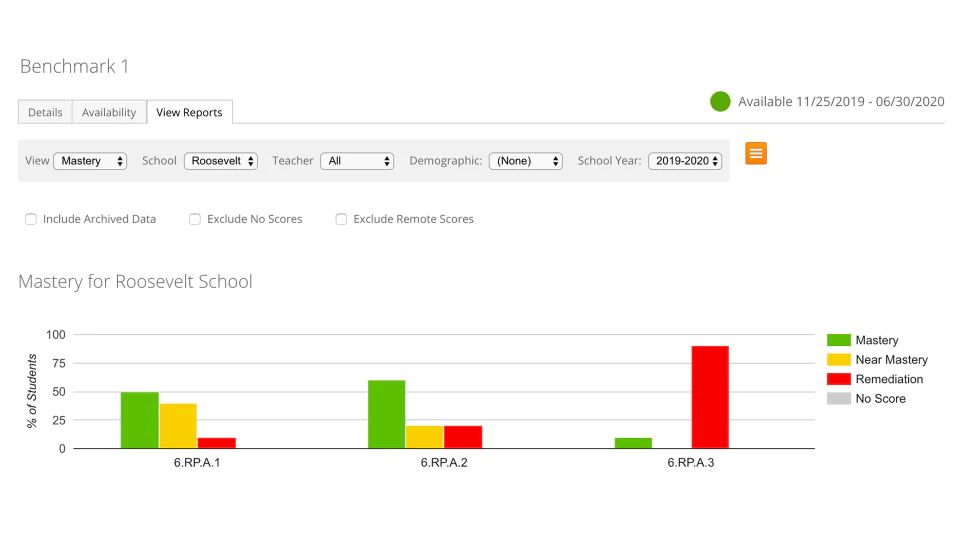Click the tall red 6.RP.A.3 Remediation bar
The width and height of the screenshot is (960, 540).
tap(710, 397)
